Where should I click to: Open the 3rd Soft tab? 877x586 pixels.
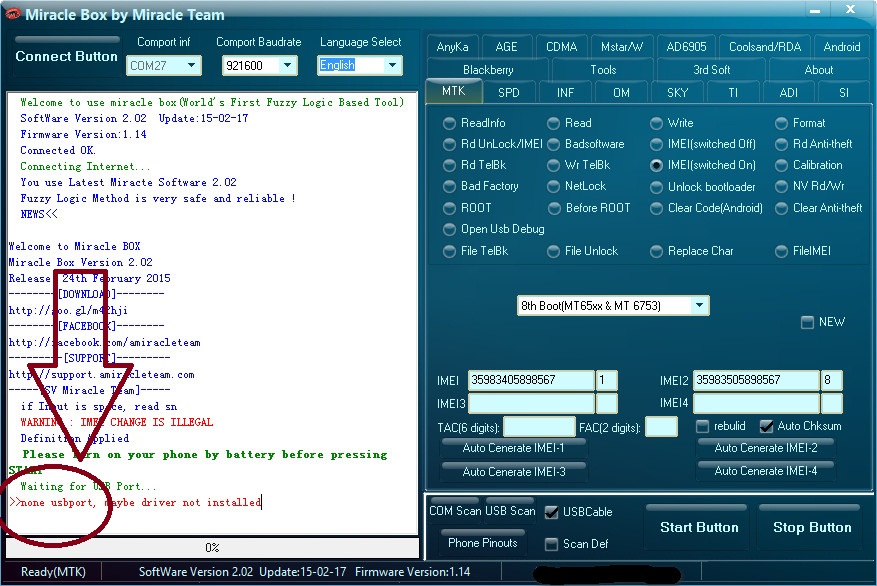[x=711, y=69]
